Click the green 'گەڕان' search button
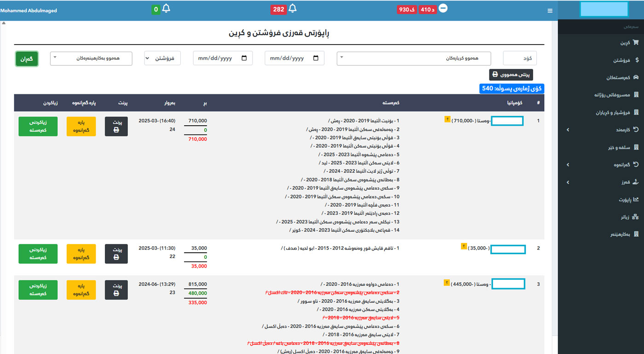Viewport: 644px width, 354px height. pos(27,59)
